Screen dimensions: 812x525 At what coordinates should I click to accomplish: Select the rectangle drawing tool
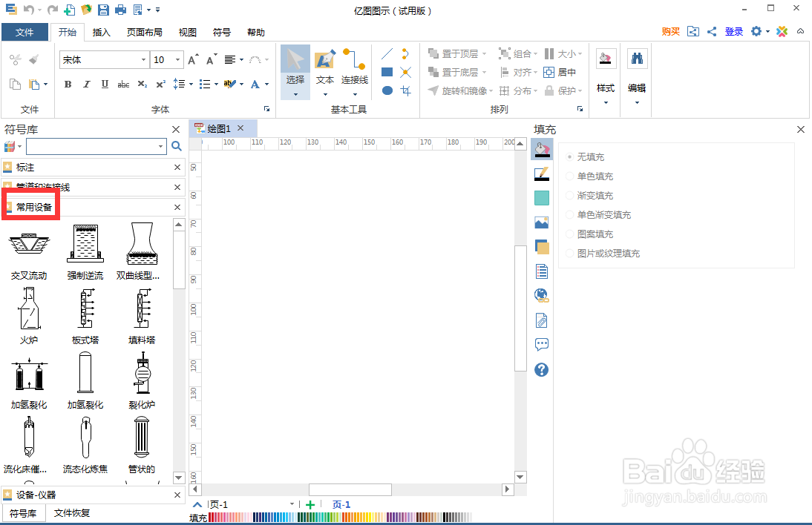pos(386,72)
